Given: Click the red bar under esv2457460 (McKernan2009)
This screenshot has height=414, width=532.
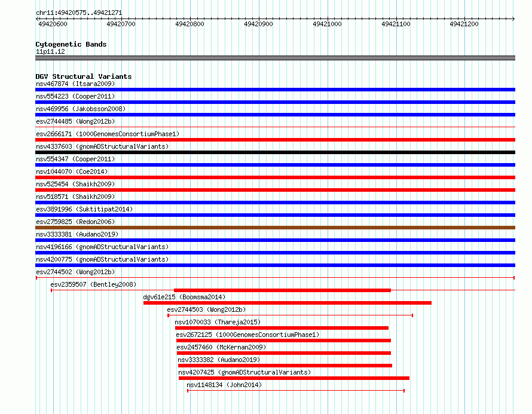Looking at the screenshot, I should (284, 353).
